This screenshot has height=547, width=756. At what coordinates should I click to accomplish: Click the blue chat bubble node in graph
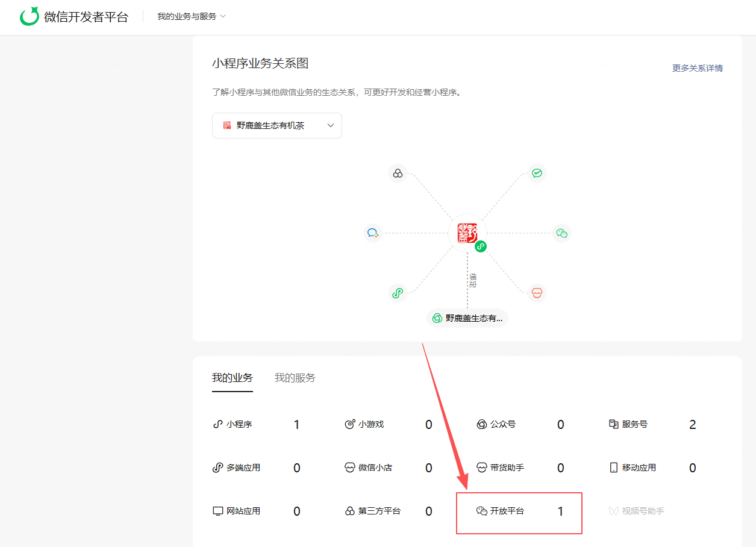tap(373, 233)
